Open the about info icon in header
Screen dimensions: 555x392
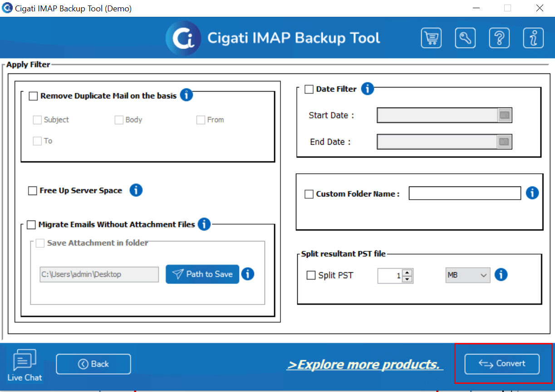click(x=533, y=38)
